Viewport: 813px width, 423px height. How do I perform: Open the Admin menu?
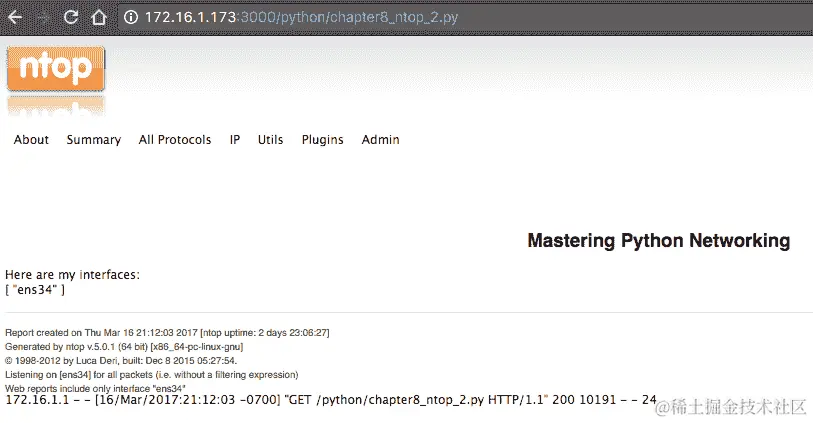click(381, 139)
